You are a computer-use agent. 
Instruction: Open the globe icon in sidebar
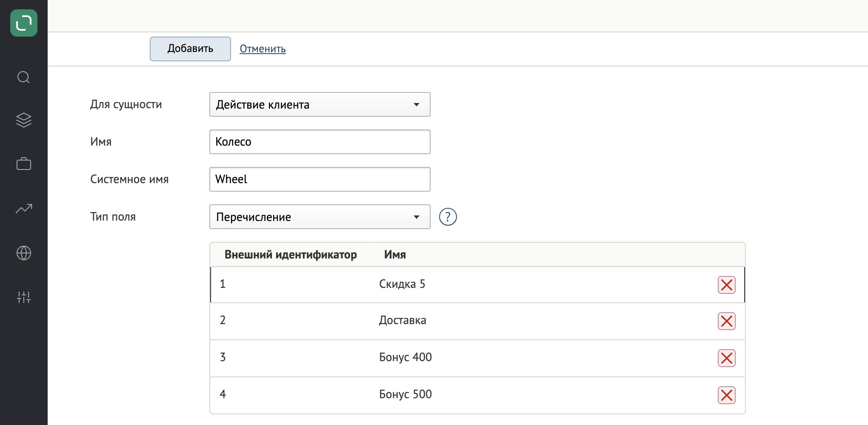(24, 253)
